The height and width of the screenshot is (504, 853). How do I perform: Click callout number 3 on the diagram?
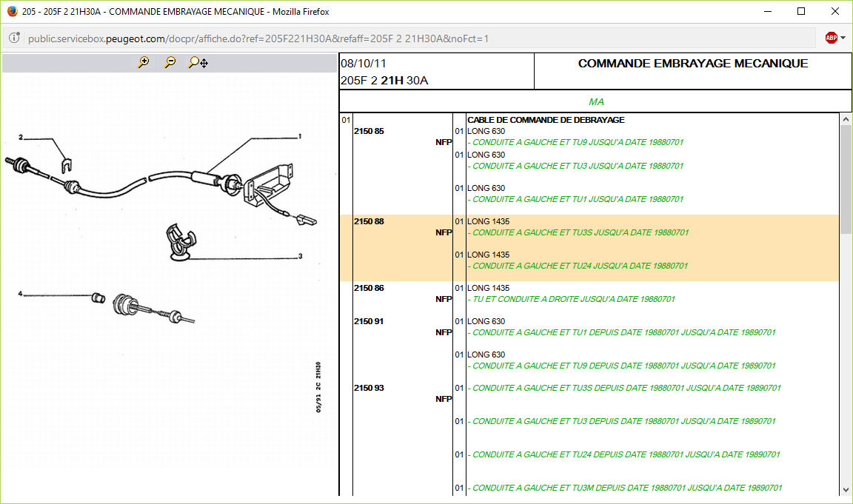click(300, 255)
